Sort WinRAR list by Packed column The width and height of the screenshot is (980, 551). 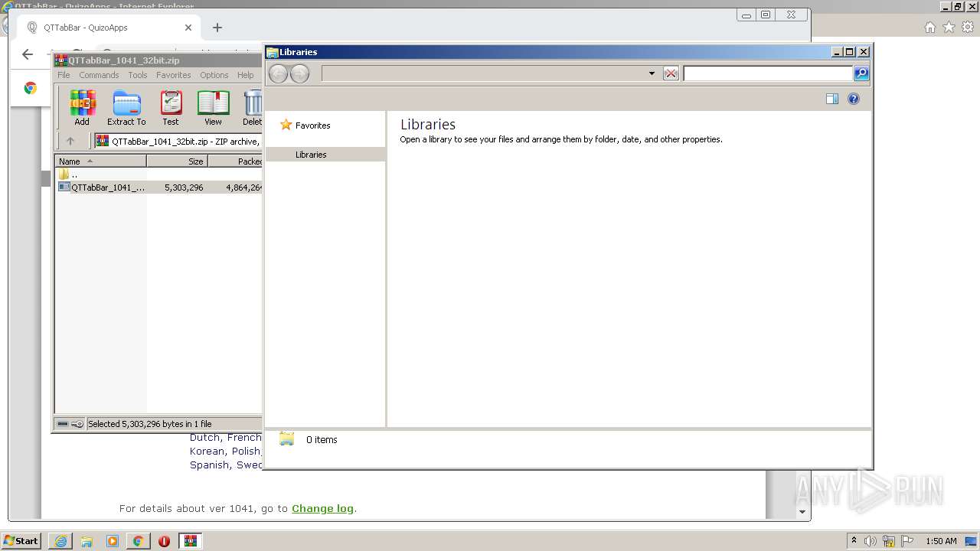(235, 161)
